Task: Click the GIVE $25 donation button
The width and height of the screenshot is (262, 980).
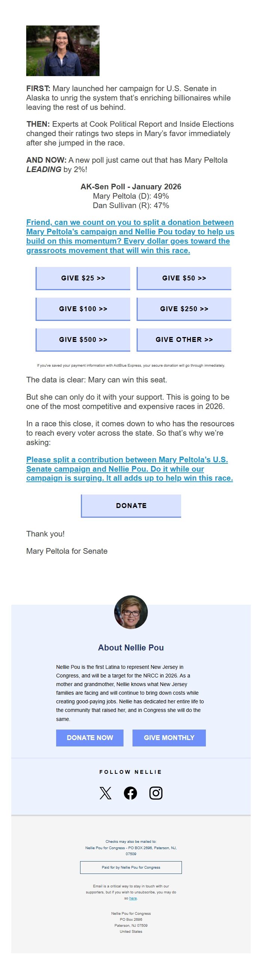Action: [x=82, y=278]
